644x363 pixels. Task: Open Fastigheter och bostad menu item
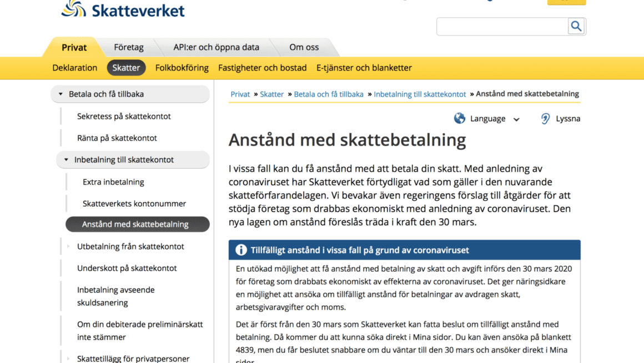263,68
